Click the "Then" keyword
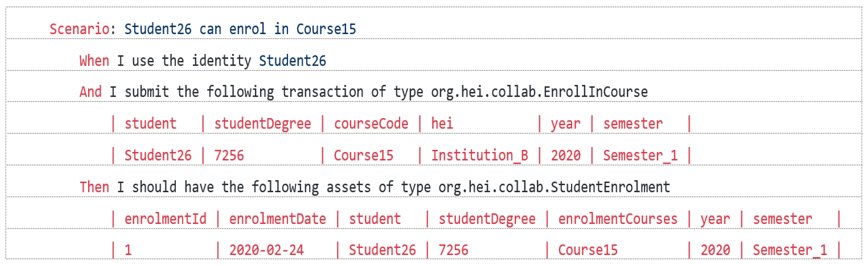 click(x=94, y=187)
